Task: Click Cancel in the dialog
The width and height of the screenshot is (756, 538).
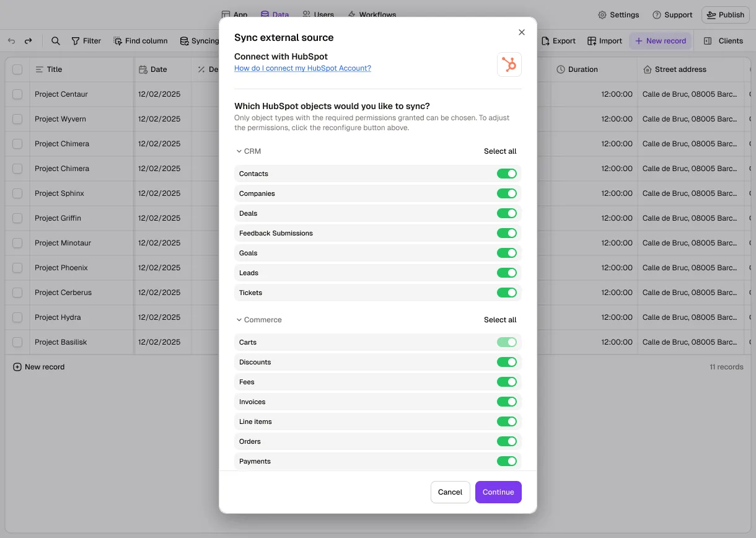Action: (x=451, y=492)
